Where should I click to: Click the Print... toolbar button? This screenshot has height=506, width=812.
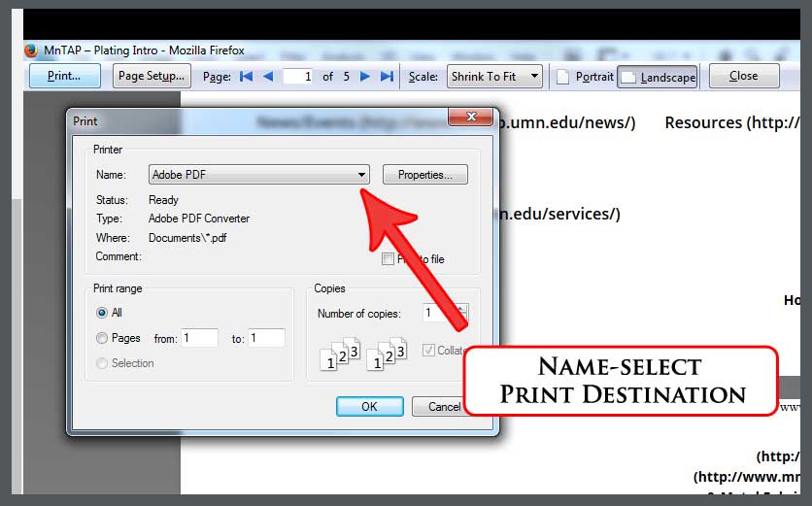(x=65, y=76)
